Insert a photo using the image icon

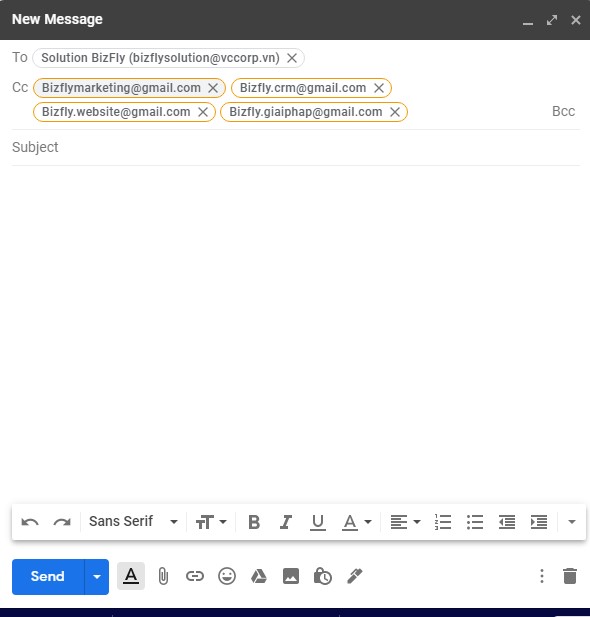point(290,576)
